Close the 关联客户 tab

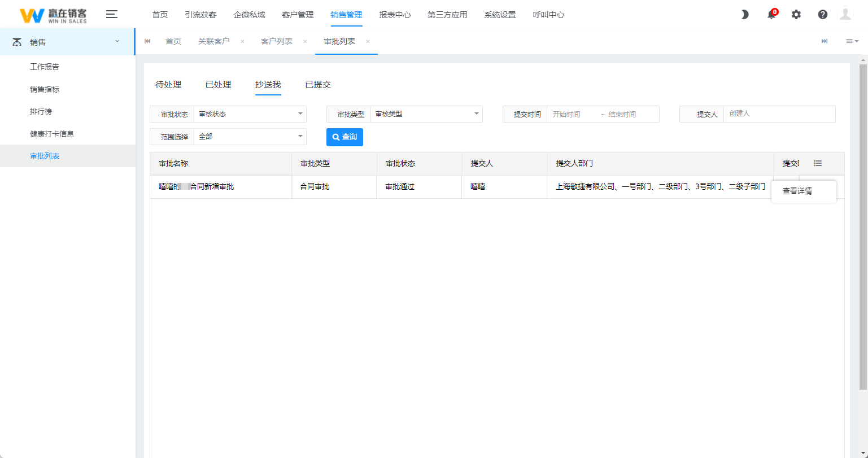click(x=242, y=41)
